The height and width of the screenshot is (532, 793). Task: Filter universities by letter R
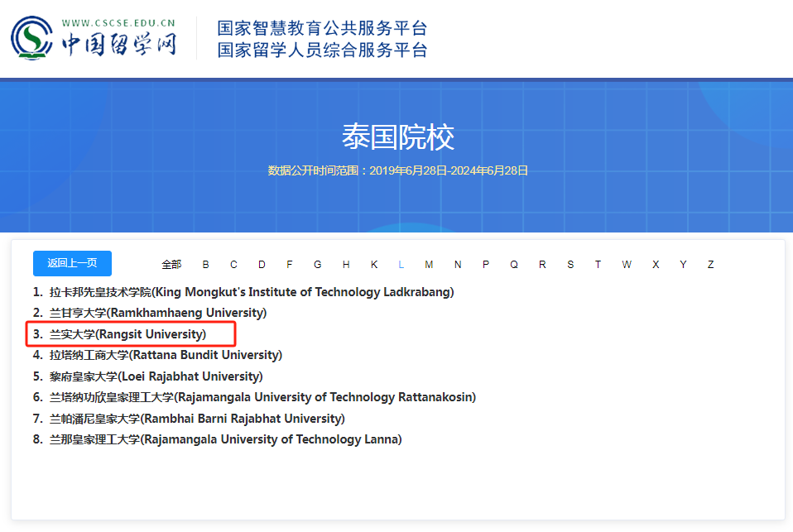(542, 265)
